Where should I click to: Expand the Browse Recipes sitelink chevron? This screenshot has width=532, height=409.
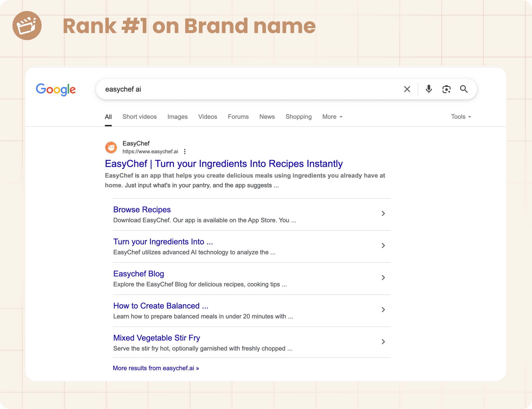point(383,213)
